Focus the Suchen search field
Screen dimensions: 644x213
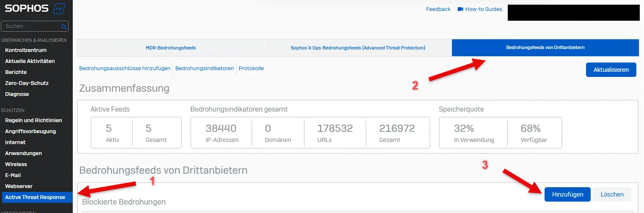click(35, 26)
